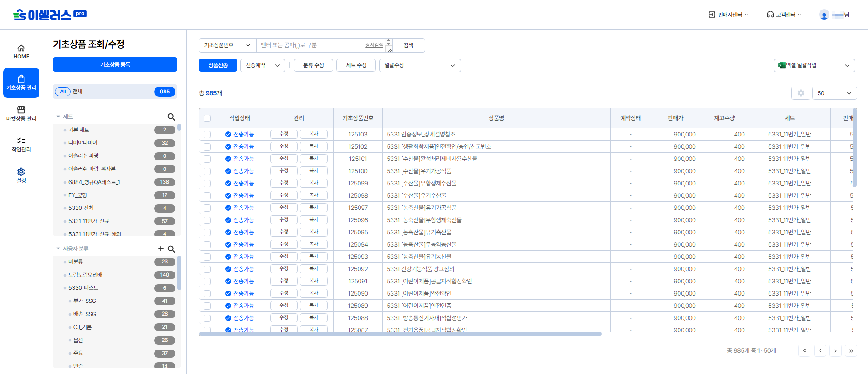Go to first page of results

(x=805, y=350)
